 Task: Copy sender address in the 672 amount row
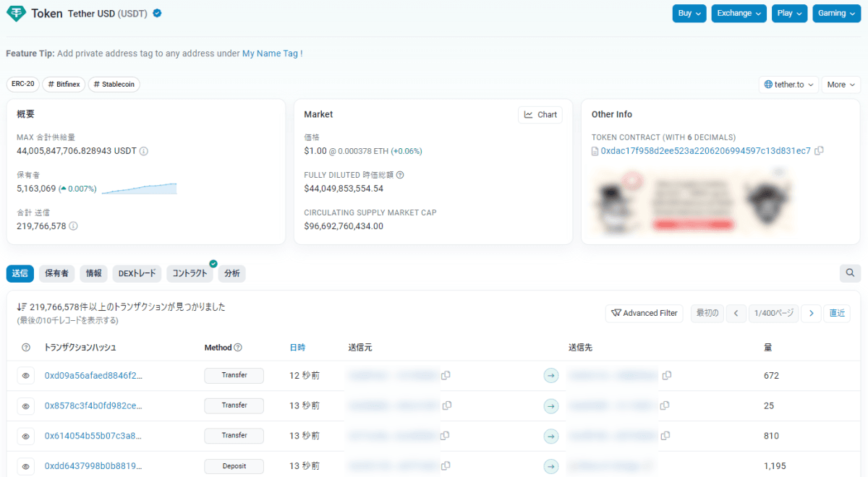[446, 375]
